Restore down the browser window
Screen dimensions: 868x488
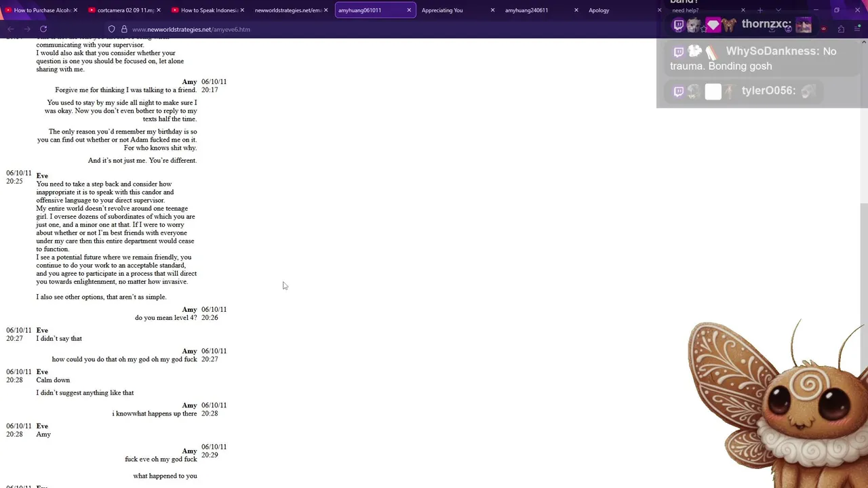837,10
